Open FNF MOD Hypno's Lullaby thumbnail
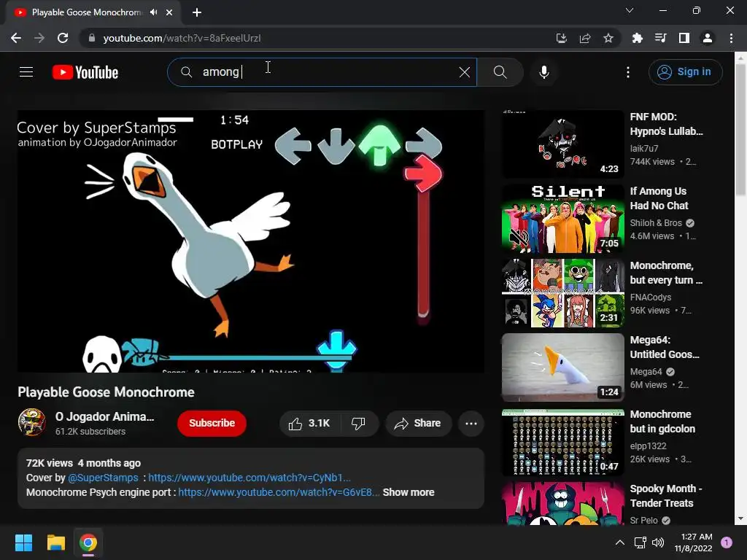This screenshot has height=560, width=747. (x=562, y=144)
